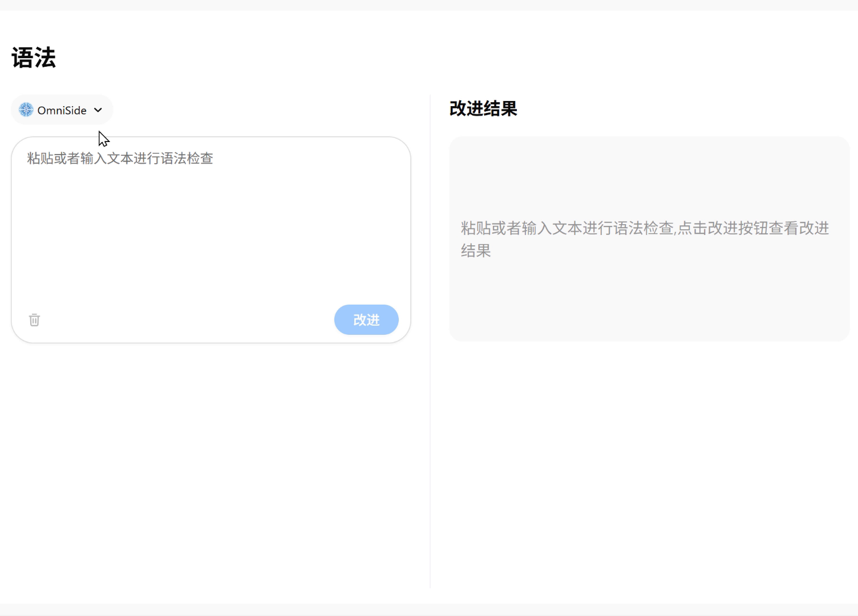Click the empty middle of the input box

211,240
